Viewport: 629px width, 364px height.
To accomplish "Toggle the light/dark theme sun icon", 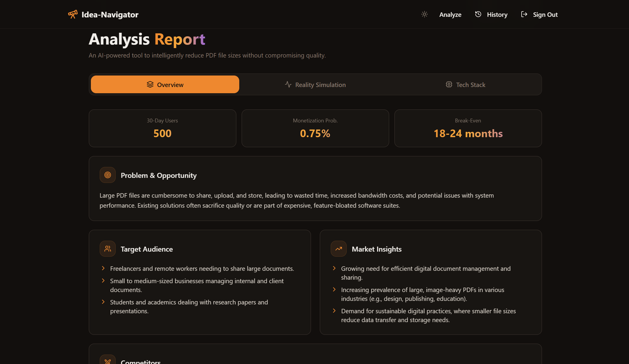I will point(424,14).
